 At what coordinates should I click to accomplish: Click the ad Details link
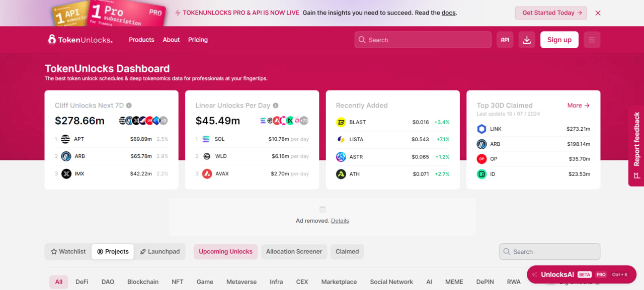click(x=340, y=221)
